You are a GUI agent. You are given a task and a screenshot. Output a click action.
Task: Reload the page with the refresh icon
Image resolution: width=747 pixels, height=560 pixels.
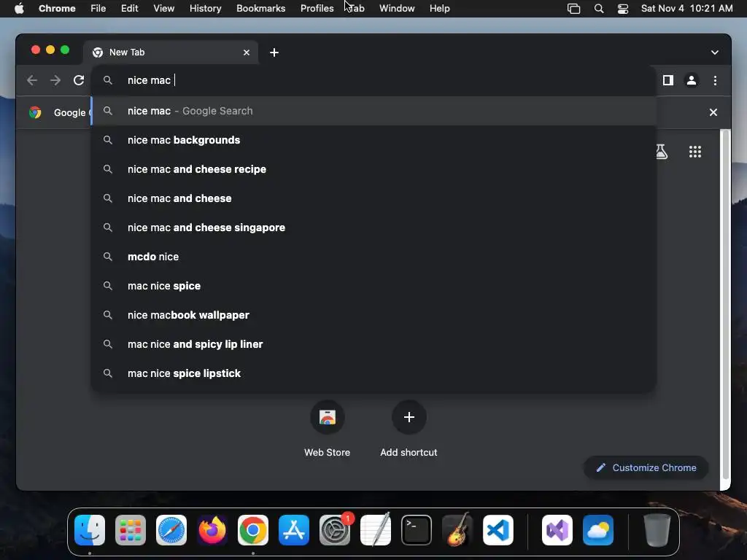[79, 80]
